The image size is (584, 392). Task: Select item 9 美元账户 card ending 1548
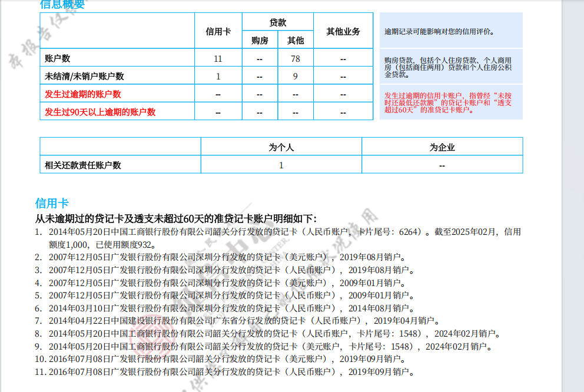point(263,347)
